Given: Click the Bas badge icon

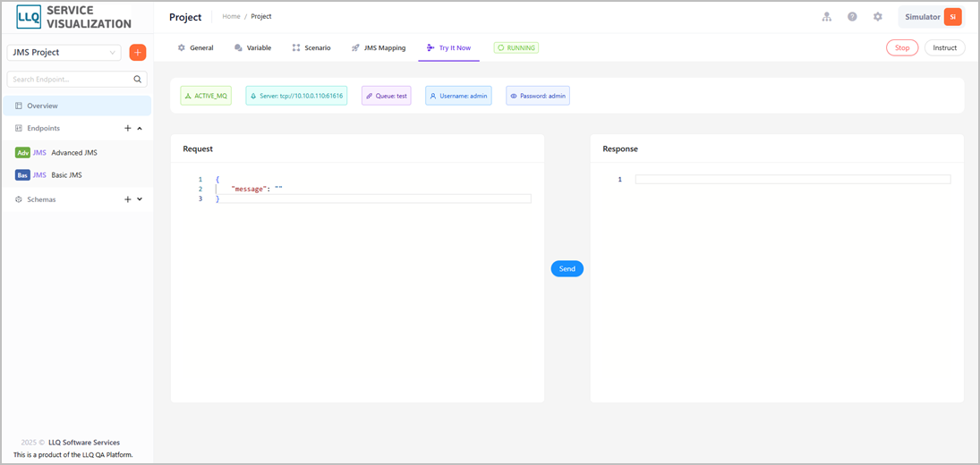Looking at the screenshot, I should click(22, 174).
